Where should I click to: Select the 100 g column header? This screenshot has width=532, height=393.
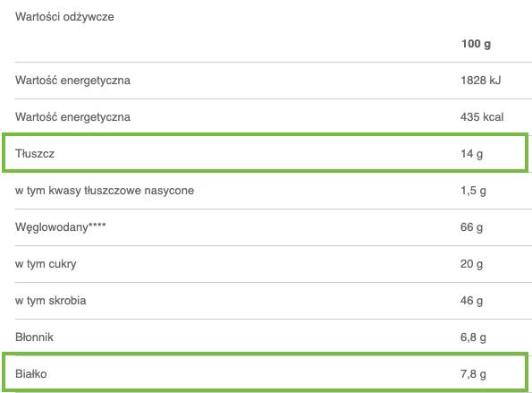(x=476, y=44)
